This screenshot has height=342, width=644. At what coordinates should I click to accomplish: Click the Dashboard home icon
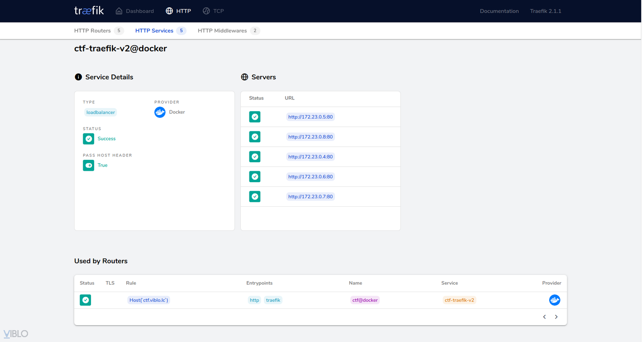119,11
